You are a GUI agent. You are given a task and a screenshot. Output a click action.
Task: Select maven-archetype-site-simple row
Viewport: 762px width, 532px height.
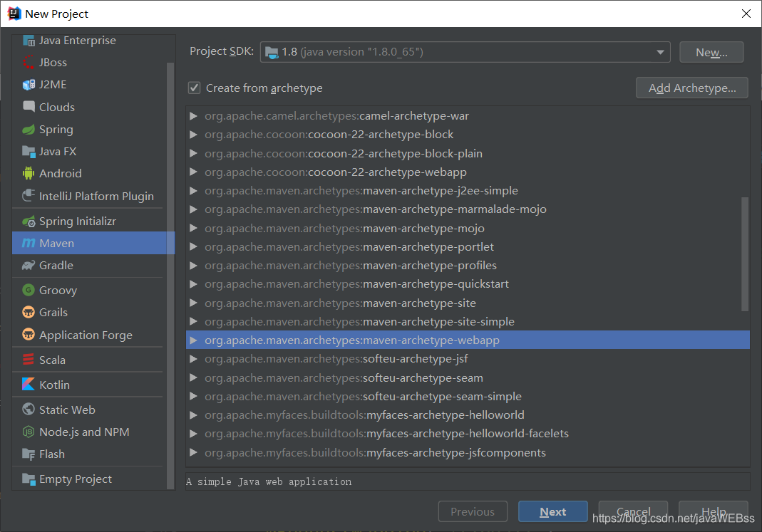click(468, 321)
